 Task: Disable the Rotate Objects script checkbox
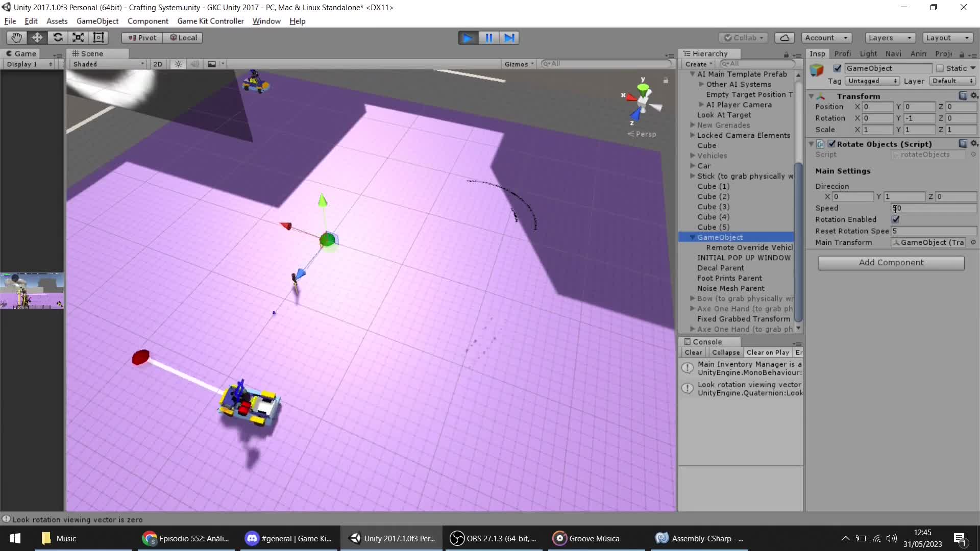(831, 144)
